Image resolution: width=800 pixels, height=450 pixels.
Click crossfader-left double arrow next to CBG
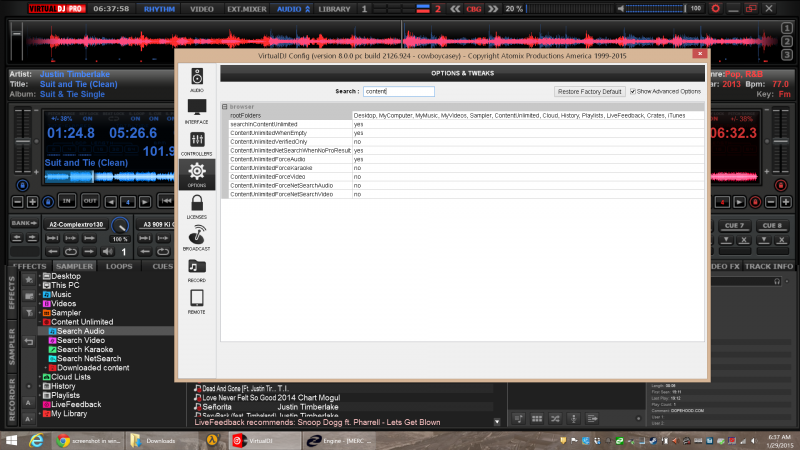tap(455, 9)
